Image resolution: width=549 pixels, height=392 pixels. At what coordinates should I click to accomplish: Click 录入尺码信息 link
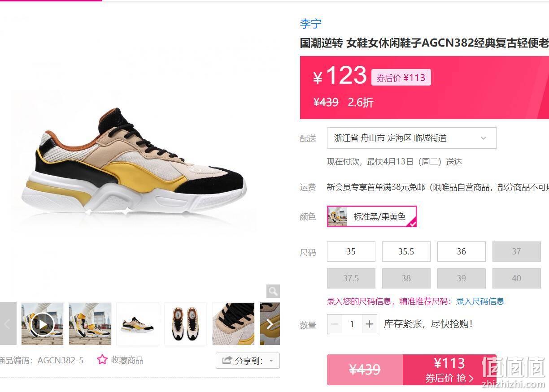(480, 302)
